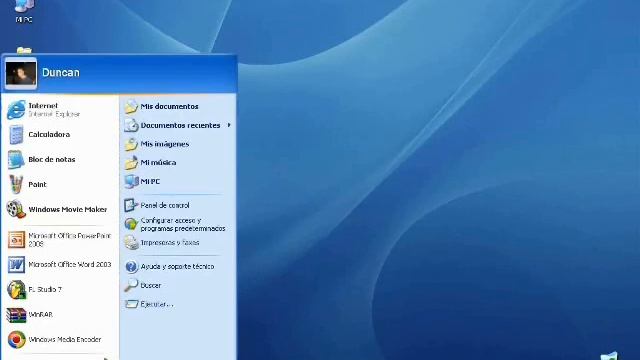This screenshot has height=360, width=640.
Task: Open Impresoras y faxes icon
Action: [x=131, y=242]
